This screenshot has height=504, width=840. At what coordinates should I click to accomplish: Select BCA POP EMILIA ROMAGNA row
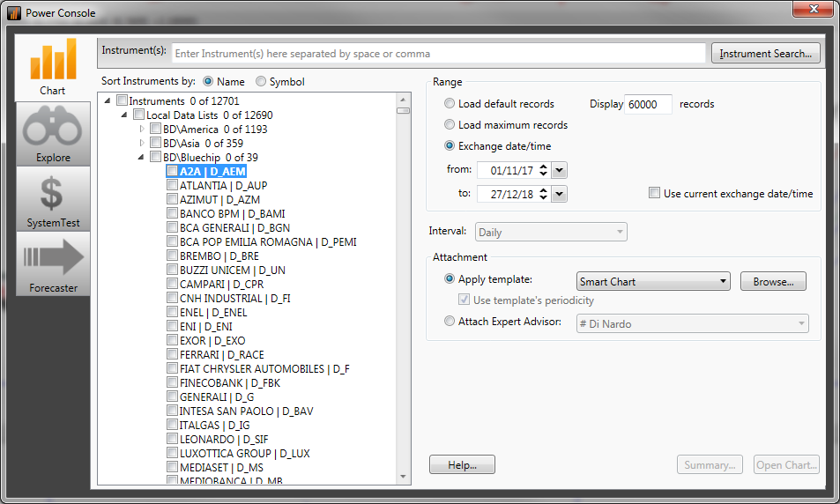tap(268, 241)
